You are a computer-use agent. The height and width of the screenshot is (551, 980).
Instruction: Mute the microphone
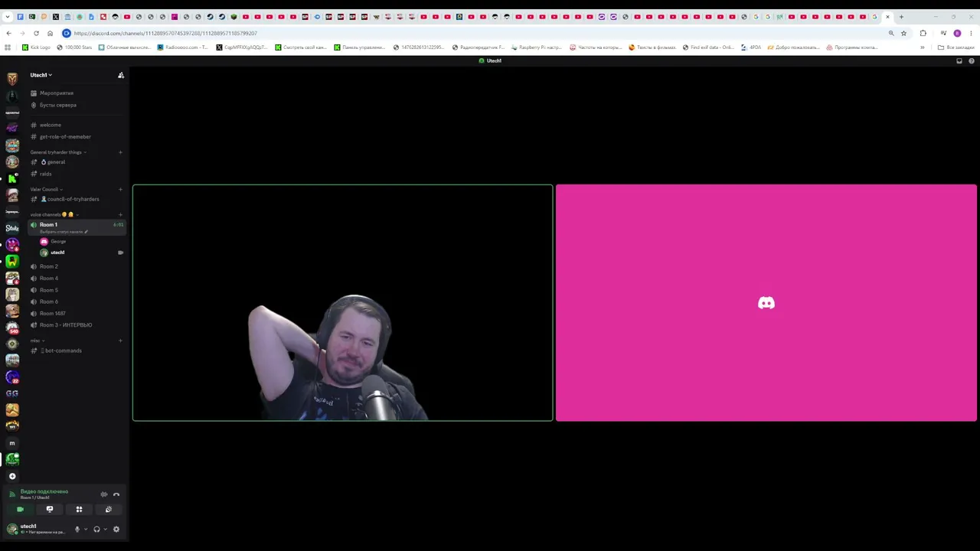77,530
